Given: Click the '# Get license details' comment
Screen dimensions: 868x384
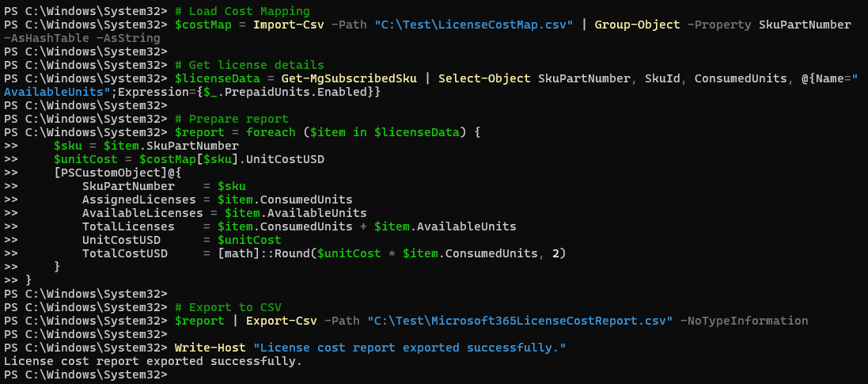Looking at the screenshot, I should 249,66.
